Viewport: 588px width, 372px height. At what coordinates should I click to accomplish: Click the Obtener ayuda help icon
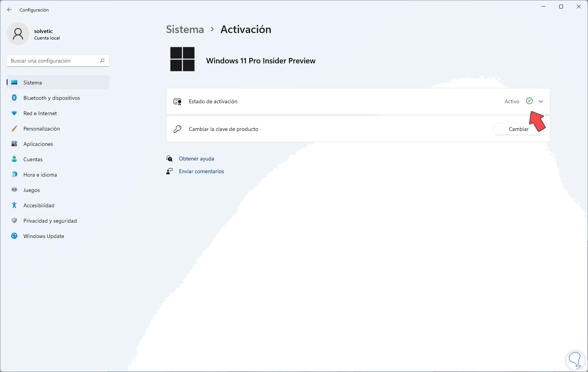[x=169, y=159]
